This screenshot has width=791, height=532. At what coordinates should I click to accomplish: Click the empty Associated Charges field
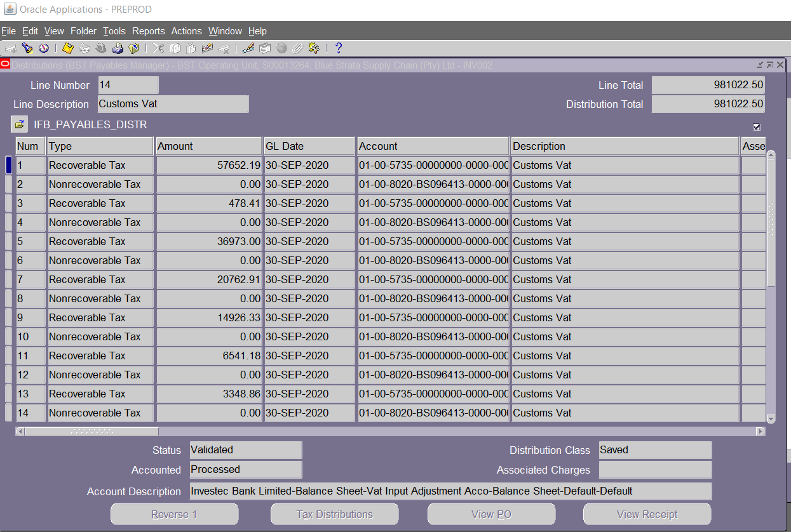tap(655, 470)
